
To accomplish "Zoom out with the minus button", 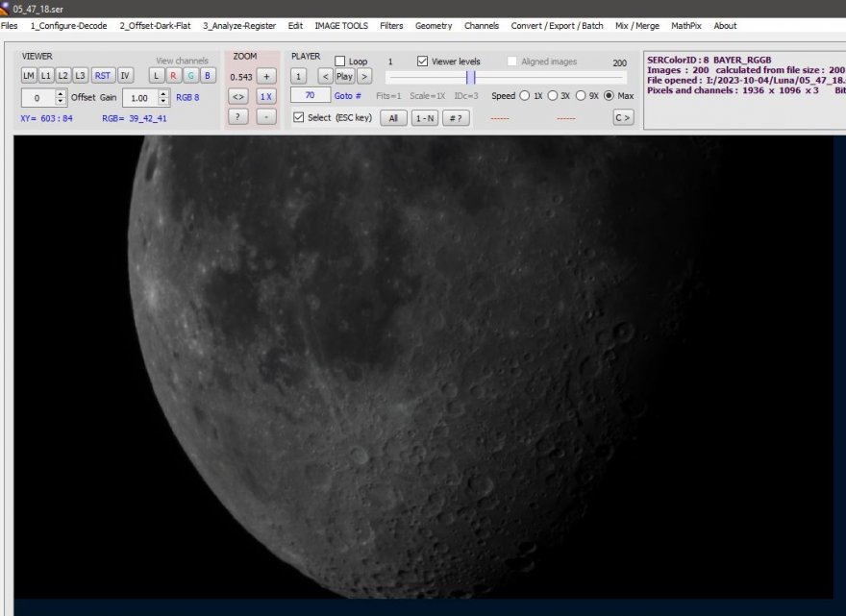I will (266, 116).
